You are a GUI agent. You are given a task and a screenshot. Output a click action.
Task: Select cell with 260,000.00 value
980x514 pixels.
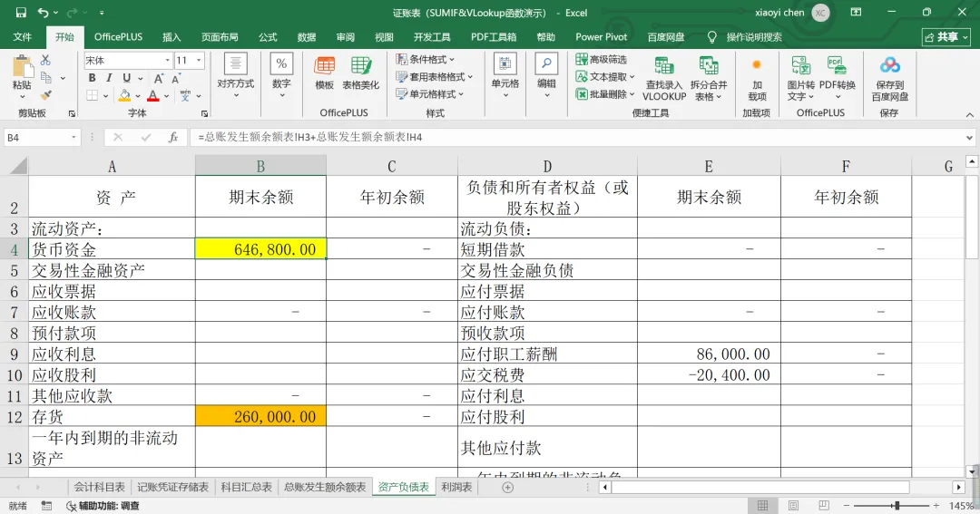point(260,417)
